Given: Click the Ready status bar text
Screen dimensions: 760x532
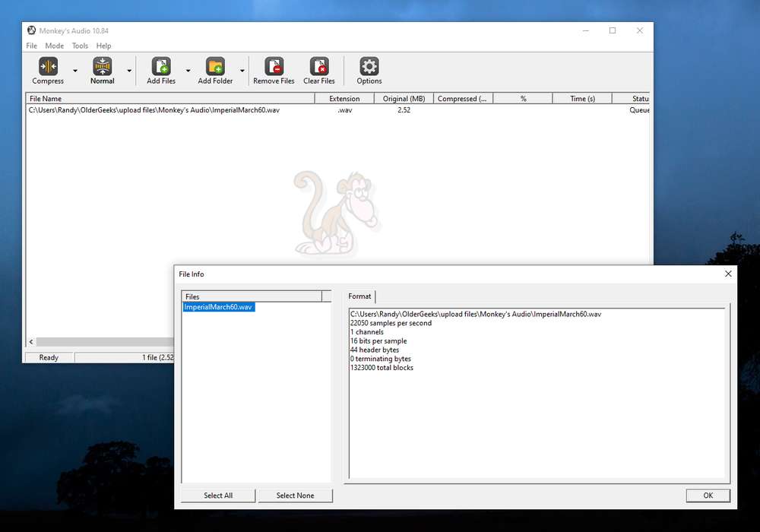Looking at the screenshot, I should coord(49,357).
